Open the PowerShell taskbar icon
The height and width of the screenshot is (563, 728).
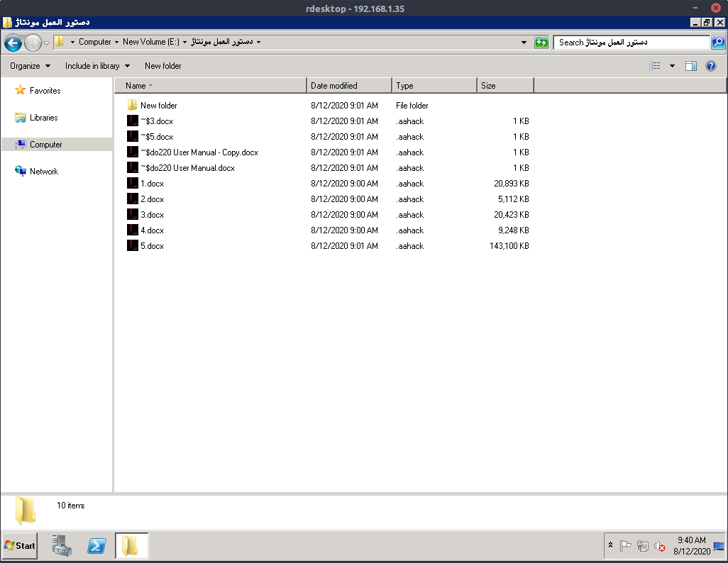click(x=96, y=546)
